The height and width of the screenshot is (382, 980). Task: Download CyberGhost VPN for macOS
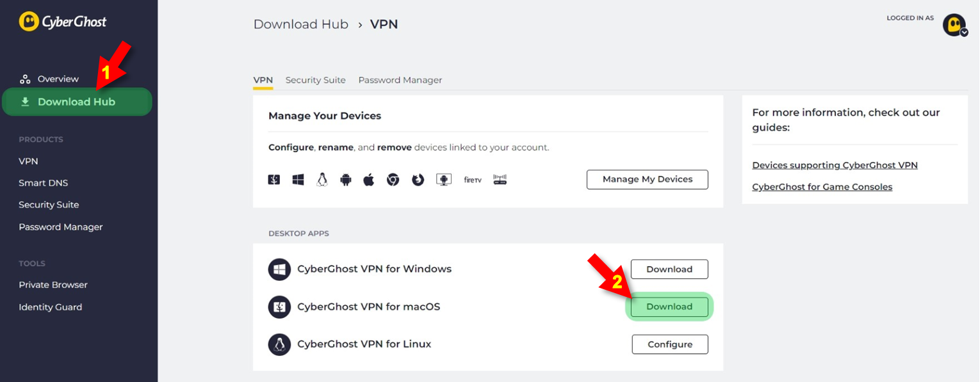coord(669,306)
